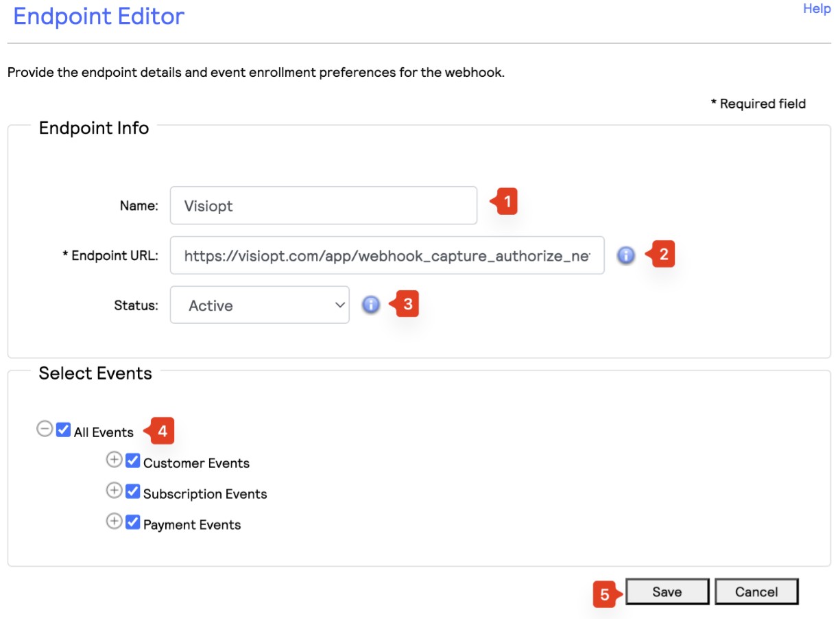
Task: Select the All Events label text
Action: tap(104, 432)
